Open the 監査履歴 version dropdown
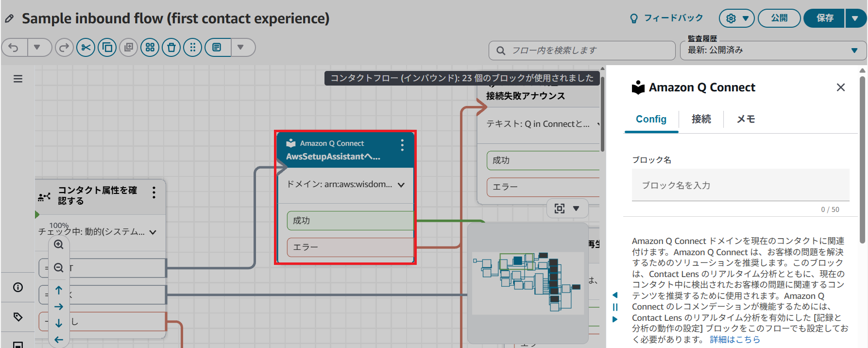This screenshot has height=348, width=868. pyautogui.click(x=773, y=51)
